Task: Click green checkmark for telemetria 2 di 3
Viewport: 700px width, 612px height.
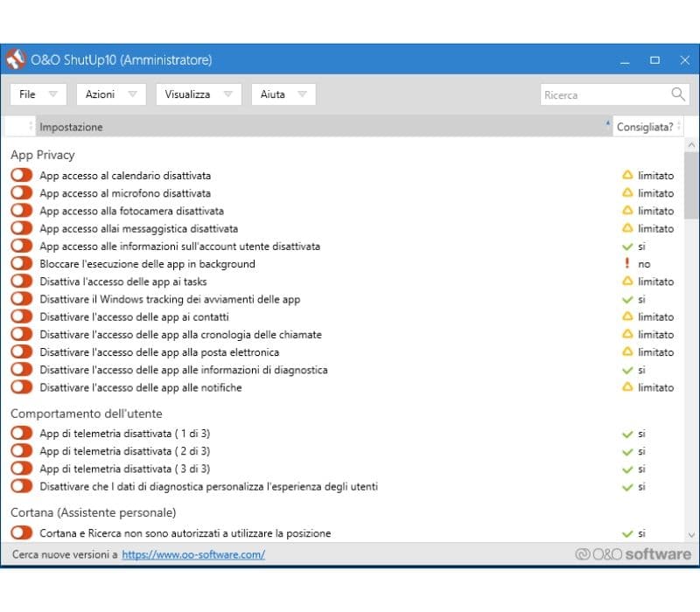Action: 627,451
